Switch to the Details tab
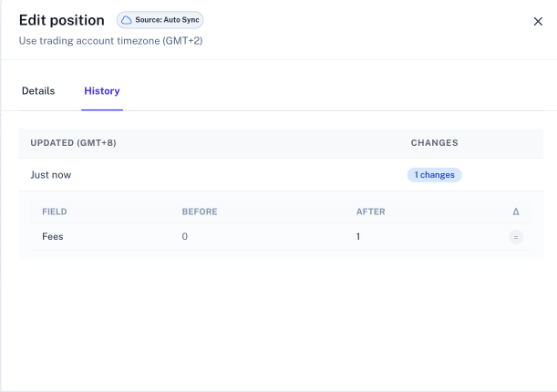The height and width of the screenshot is (392, 557). (38, 91)
